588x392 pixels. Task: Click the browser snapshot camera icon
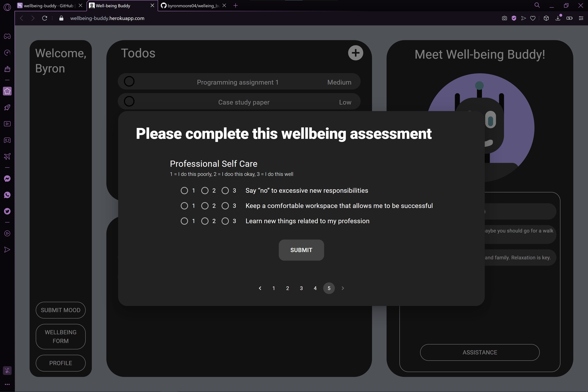[504, 18]
